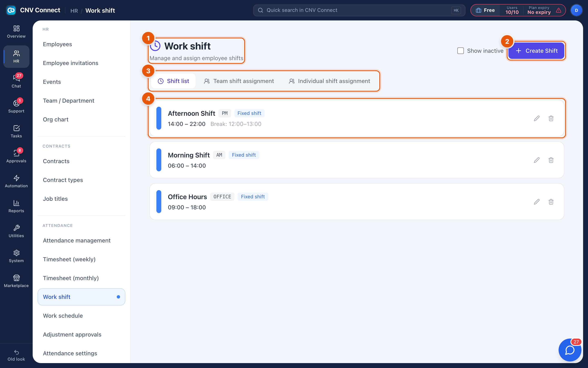The width and height of the screenshot is (588, 368).
Task: Select the HR sidebar icon
Action: click(x=16, y=56)
